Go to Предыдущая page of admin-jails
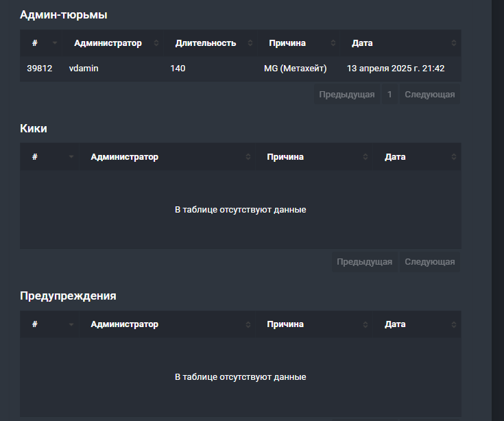Image resolution: width=504 pixels, height=421 pixels. [x=347, y=95]
